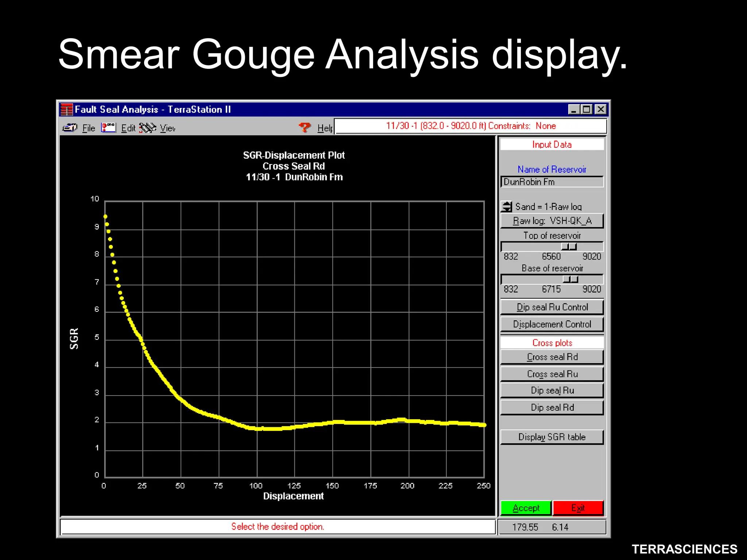
Task: Click the Base of reservoir slider handle
Action: (x=570, y=280)
